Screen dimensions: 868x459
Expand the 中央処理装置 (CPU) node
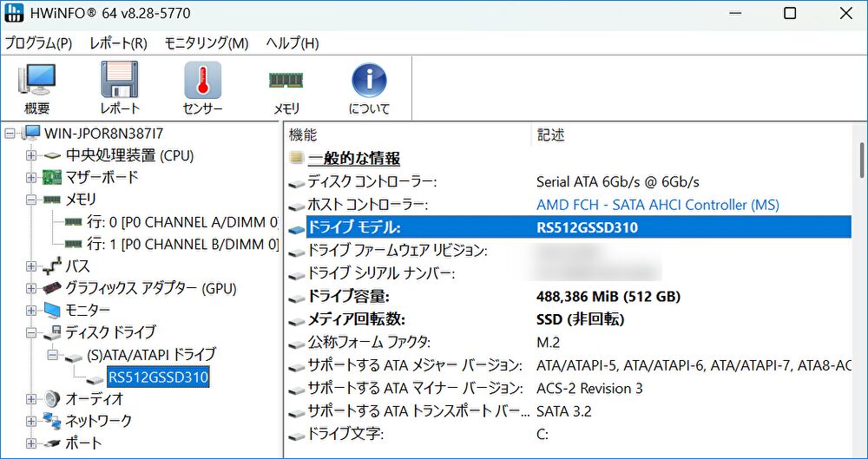pos(31,155)
